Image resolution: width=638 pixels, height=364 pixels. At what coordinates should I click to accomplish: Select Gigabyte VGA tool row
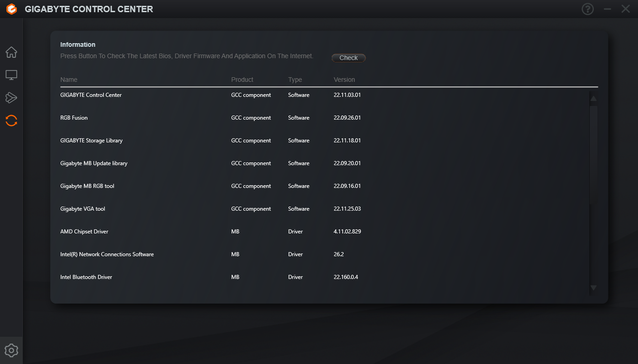324,209
